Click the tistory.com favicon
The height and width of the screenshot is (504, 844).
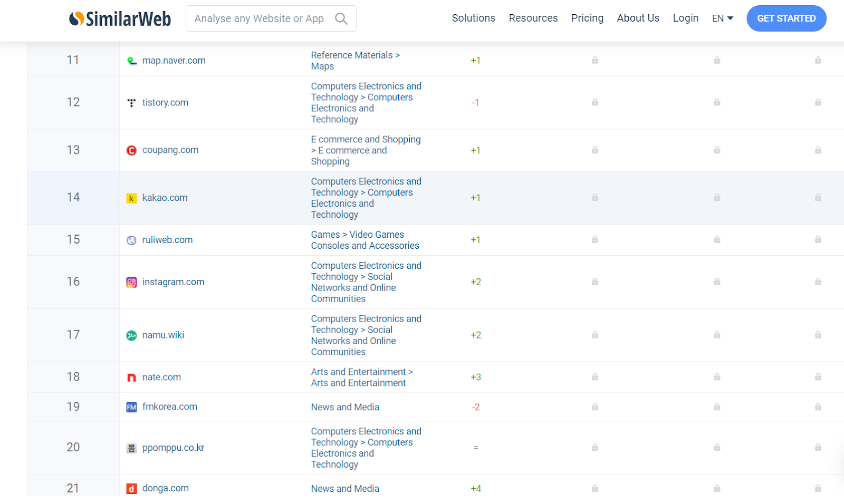(x=132, y=103)
